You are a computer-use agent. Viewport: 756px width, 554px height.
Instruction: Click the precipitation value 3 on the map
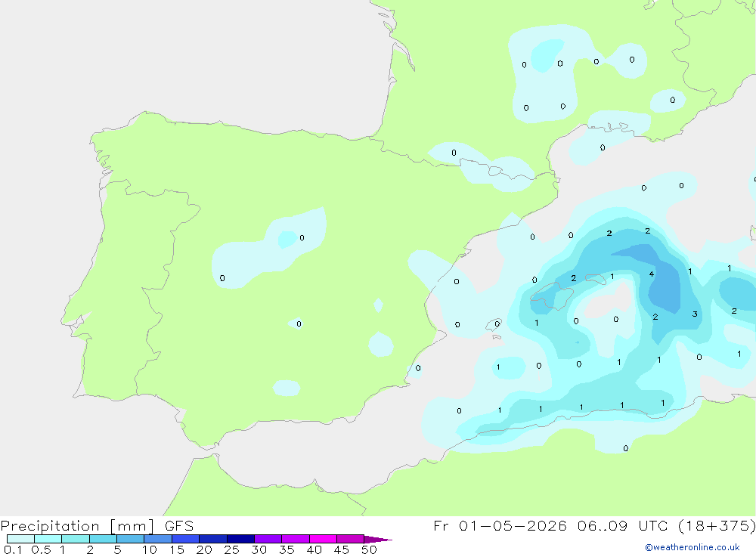pyautogui.click(x=695, y=314)
